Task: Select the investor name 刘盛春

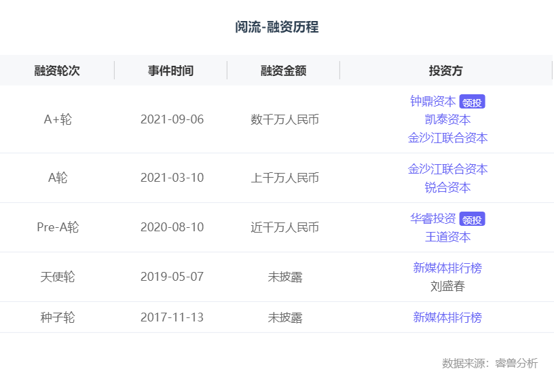Action: (447, 286)
